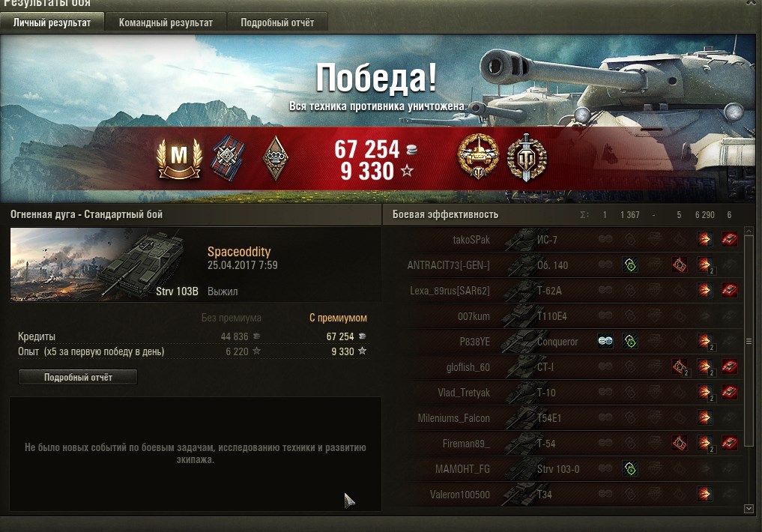Click the critical hit icon for ANTRACIT73

(x=680, y=265)
